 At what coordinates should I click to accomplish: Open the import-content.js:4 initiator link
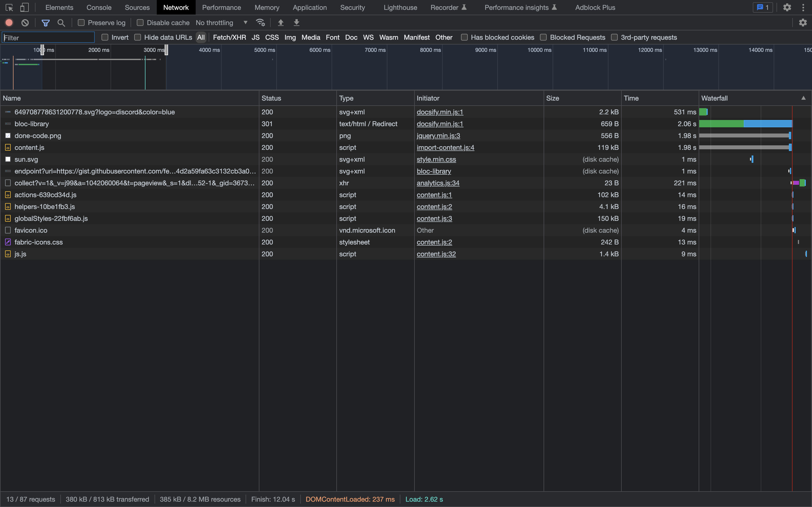click(x=445, y=148)
